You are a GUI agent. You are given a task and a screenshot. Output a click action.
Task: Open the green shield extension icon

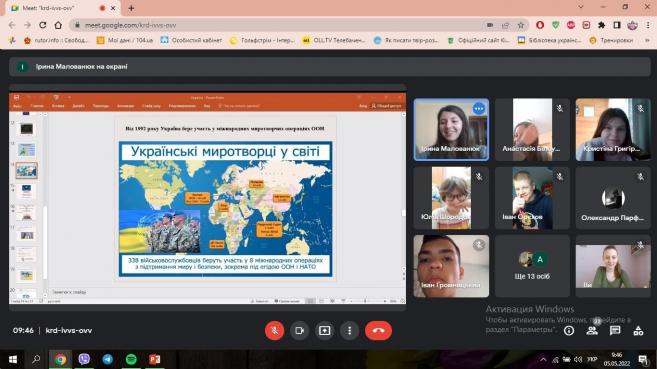point(556,25)
